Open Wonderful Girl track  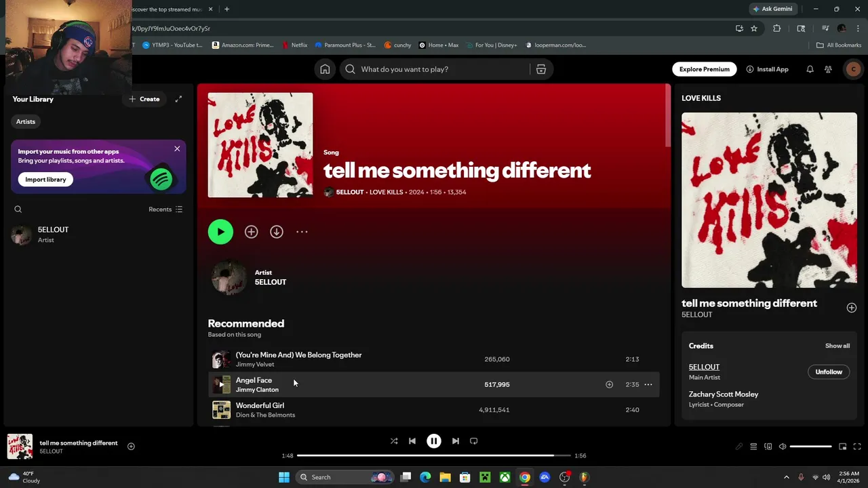point(260,406)
